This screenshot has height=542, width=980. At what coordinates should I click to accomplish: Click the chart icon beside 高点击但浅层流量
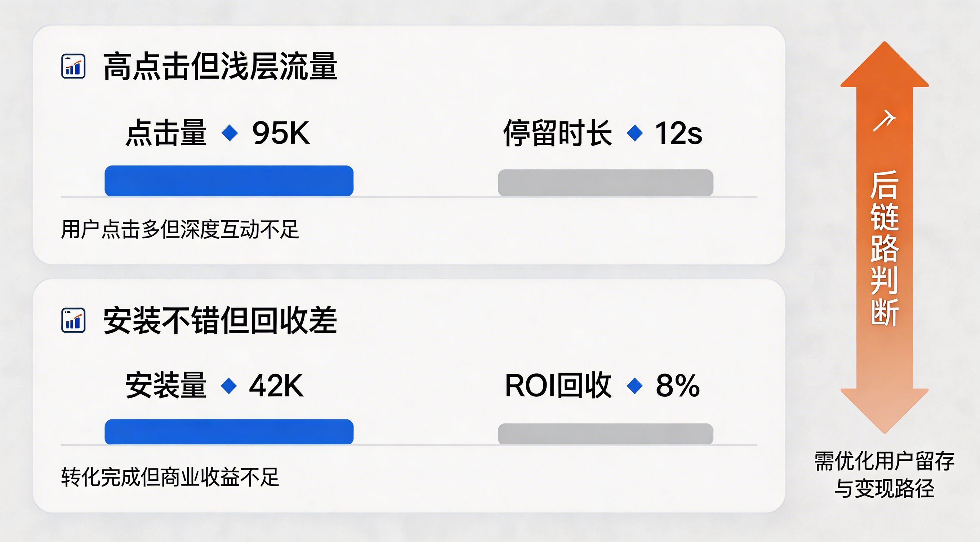pos(73,67)
